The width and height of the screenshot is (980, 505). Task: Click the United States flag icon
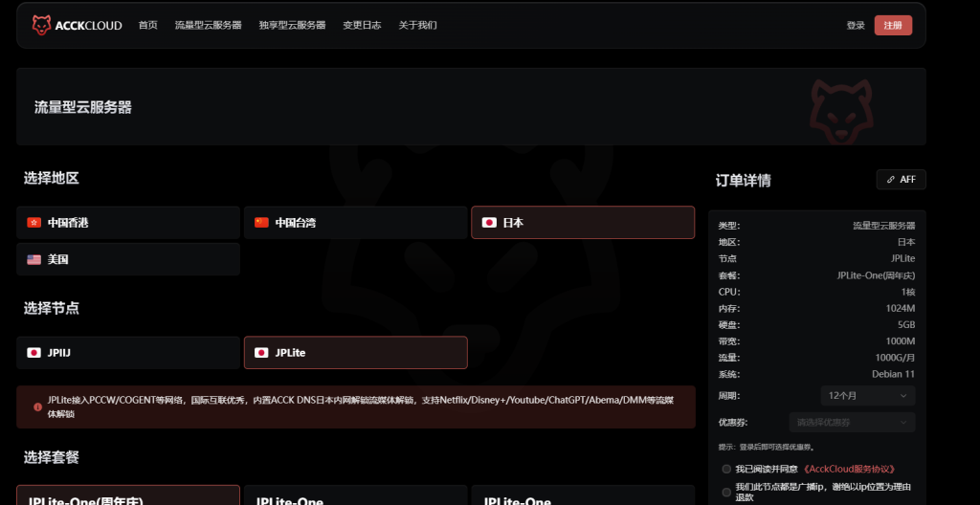click(34, 259)
